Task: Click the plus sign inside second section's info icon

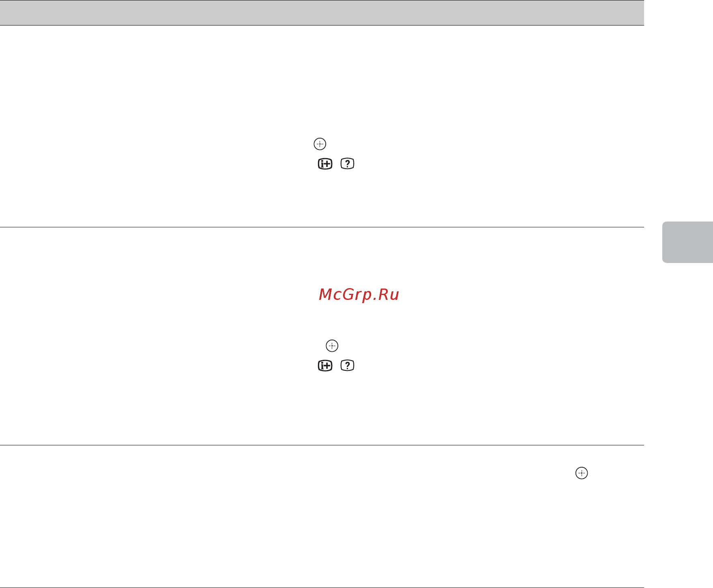Action: (x=327, y=366)
